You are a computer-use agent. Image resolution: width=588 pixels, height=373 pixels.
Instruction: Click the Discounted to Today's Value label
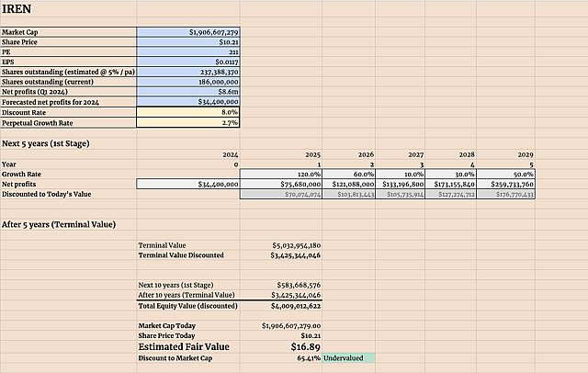47,194
